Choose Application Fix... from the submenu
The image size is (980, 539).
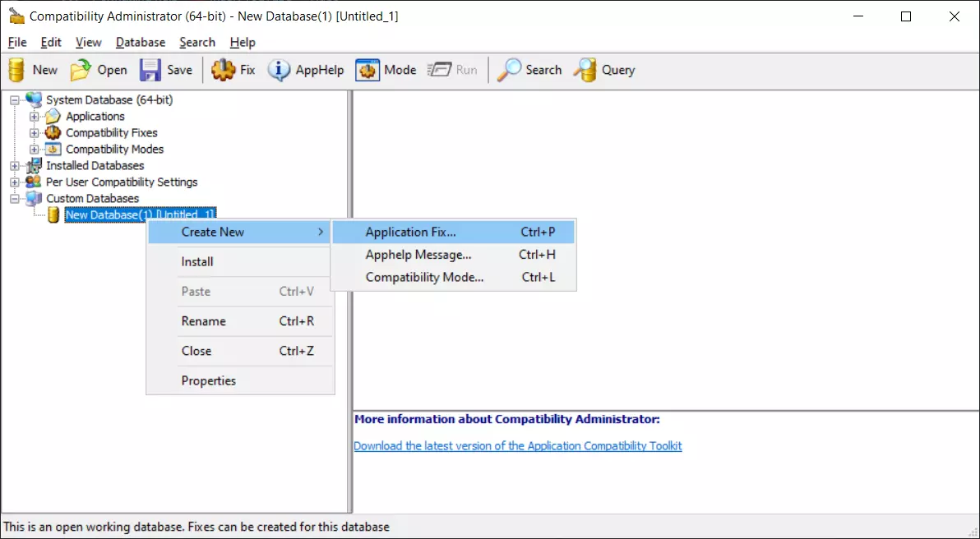click(410, 232)
